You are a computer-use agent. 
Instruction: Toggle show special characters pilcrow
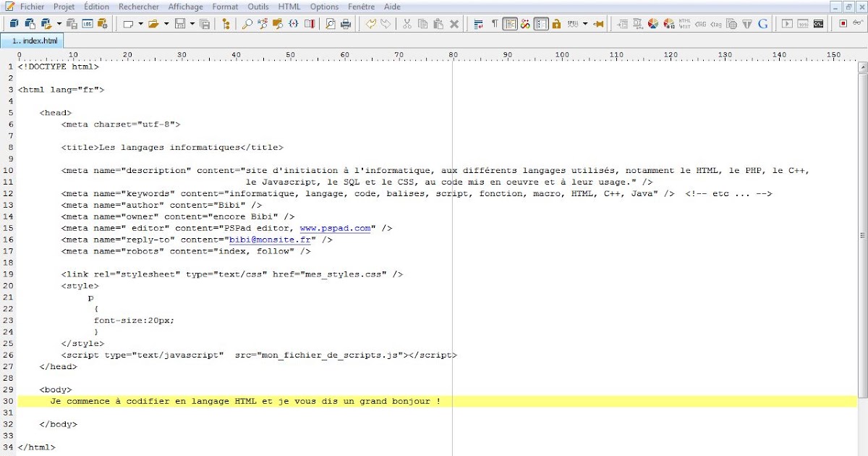[495, 24]
